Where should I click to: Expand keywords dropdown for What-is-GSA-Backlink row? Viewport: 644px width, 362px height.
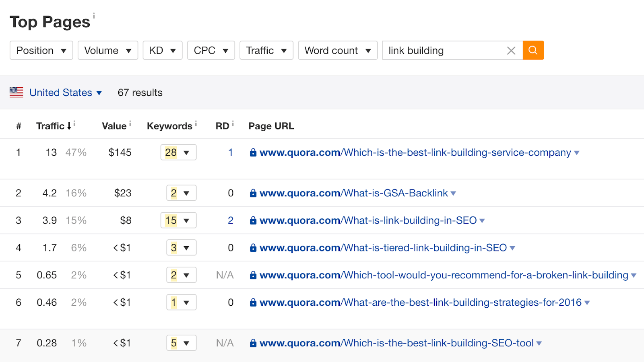(x=181, y=193)
